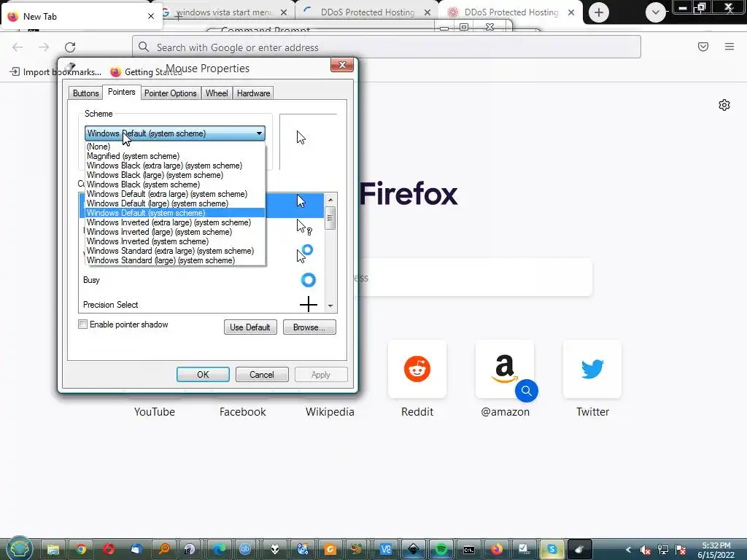Reload the current Firefox page

click(70, 47)
